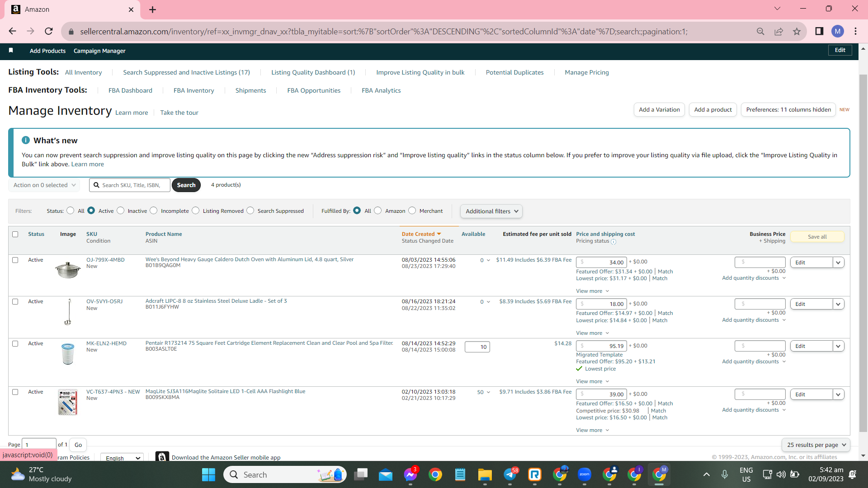This screenshot has width=868, height=488.
Task: Open Messenger from the taskbar
Action: tap(410, 474)
